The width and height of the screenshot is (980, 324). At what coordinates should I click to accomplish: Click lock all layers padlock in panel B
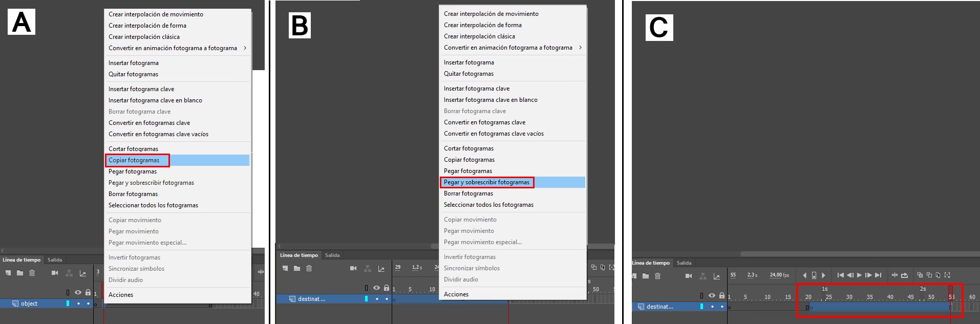click(x=387, y=288)
